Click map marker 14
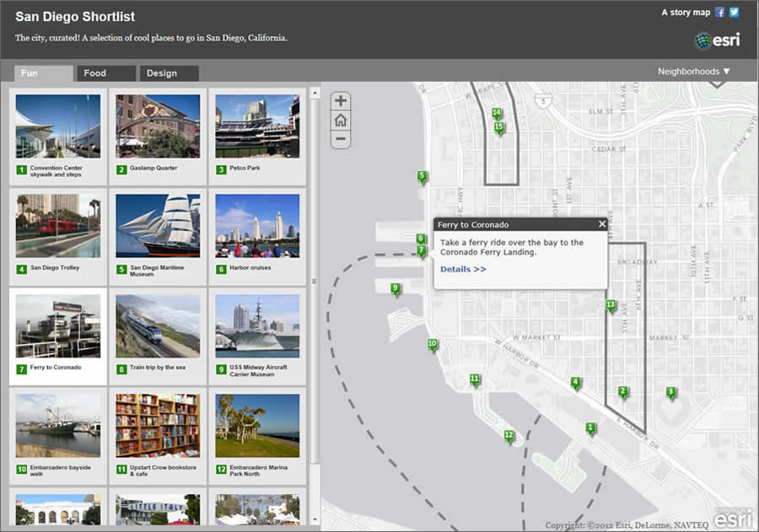 pyautogui.click(x=497, y=115)
